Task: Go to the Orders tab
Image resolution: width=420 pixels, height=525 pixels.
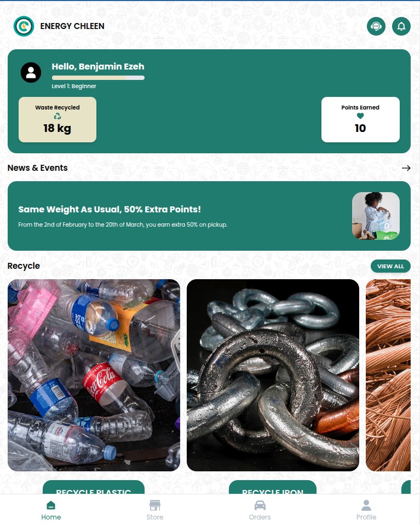Action: [260, 510]
